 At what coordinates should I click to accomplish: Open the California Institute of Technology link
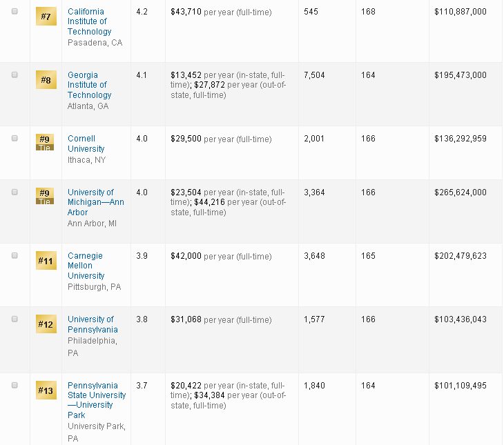click(89, 21)
